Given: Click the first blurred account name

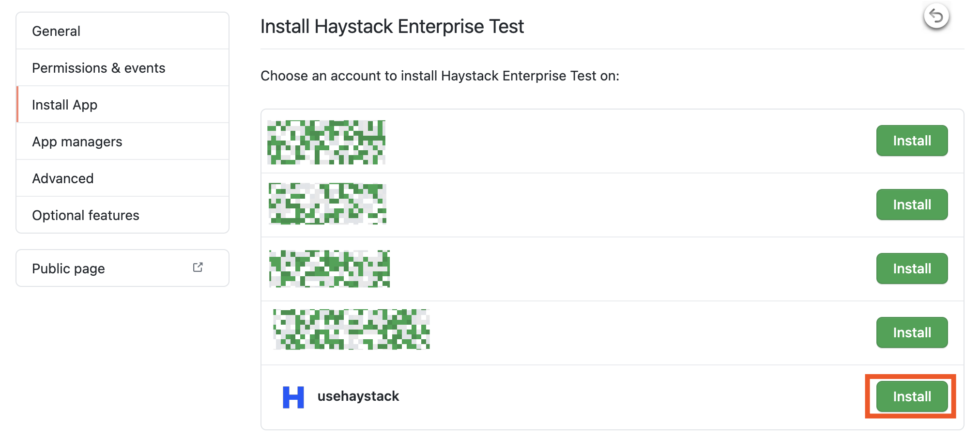Looking at the screenshot, I should tap(326, 142).
